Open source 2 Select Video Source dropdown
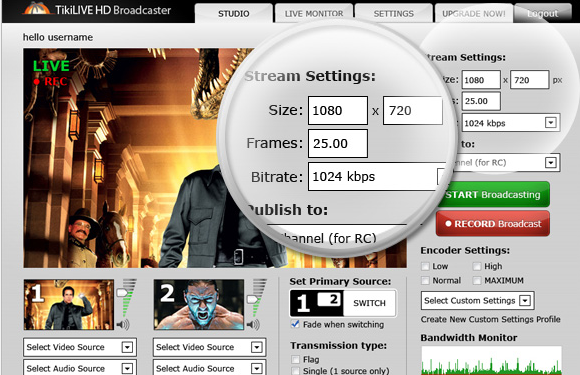The height and width of the screenshot is (375, 580). 209,347
